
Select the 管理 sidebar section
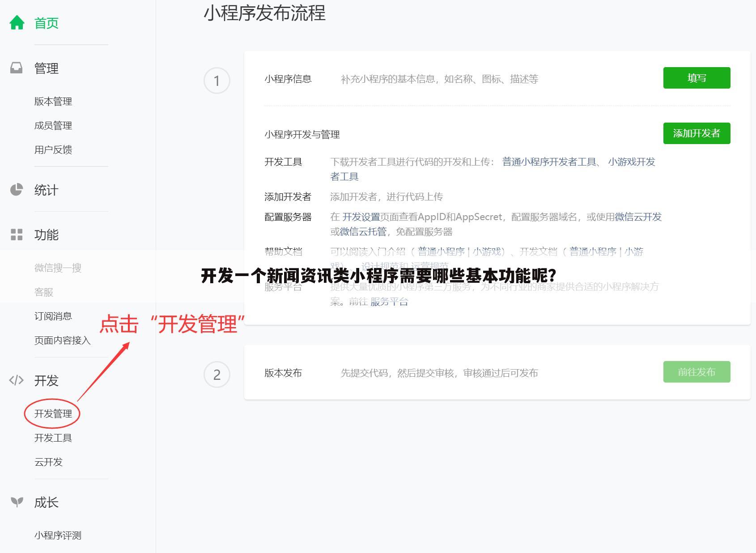(47, 68)
